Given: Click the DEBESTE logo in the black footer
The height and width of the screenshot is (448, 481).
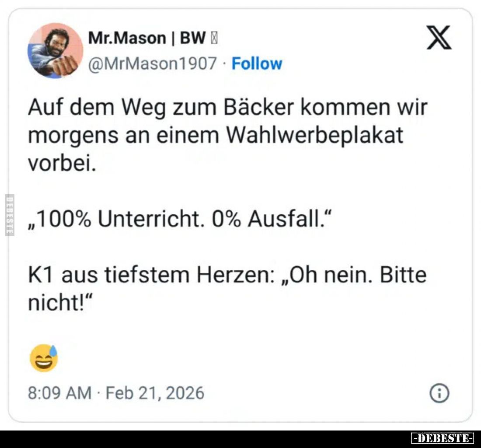Looking at the screenshot, I should 443,438.
